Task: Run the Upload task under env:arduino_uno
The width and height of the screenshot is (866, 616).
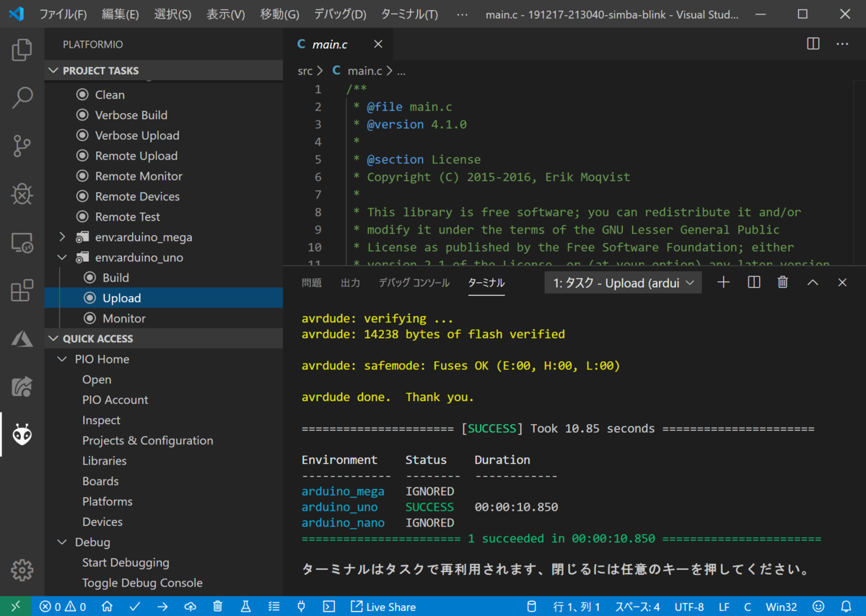Action: (x=164, y=298)
